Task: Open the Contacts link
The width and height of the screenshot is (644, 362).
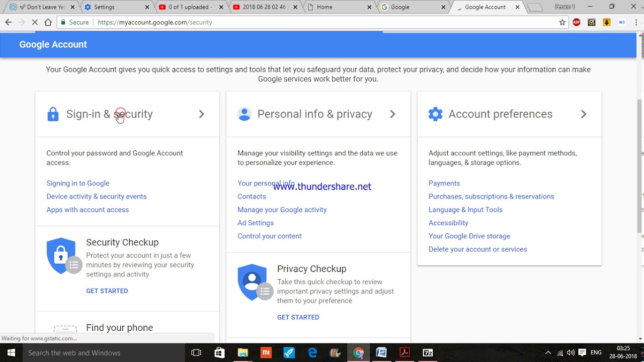Action: pyautogui.click(x=252, y=197)
